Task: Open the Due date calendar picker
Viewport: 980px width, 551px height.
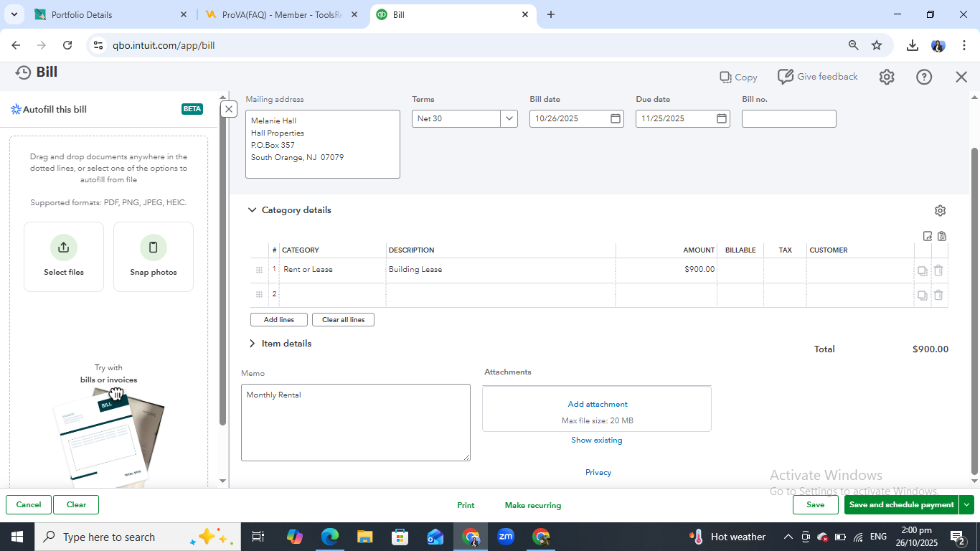Action: click(x=721, y=118)
